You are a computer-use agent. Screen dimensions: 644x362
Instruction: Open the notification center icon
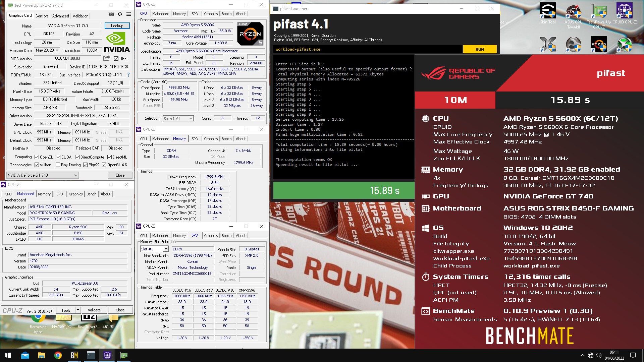coord(633,355)
